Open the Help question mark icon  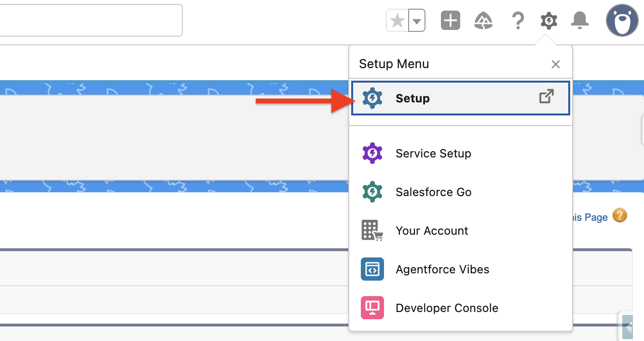518,21
